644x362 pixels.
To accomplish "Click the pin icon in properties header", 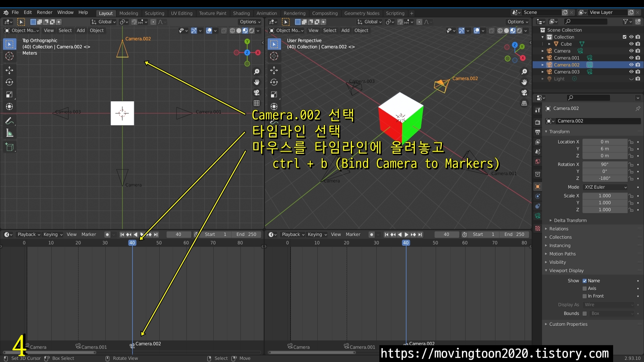I will 638,109.
